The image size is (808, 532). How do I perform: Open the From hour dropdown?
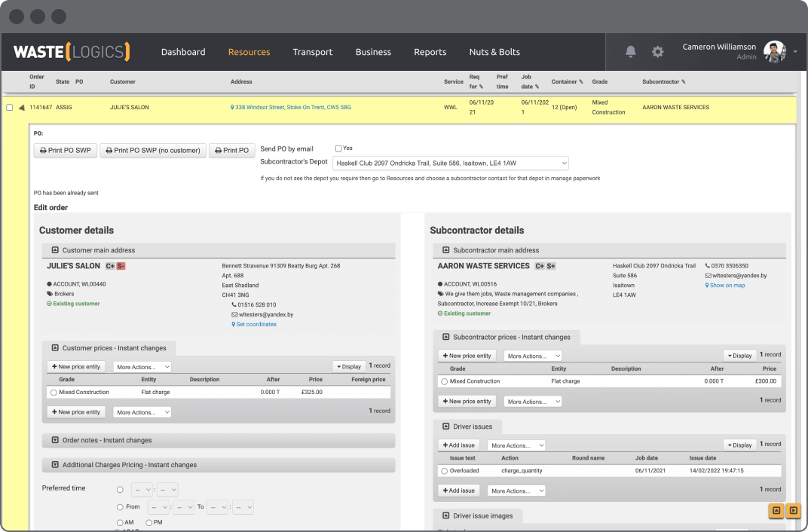(x=158, y=507)
